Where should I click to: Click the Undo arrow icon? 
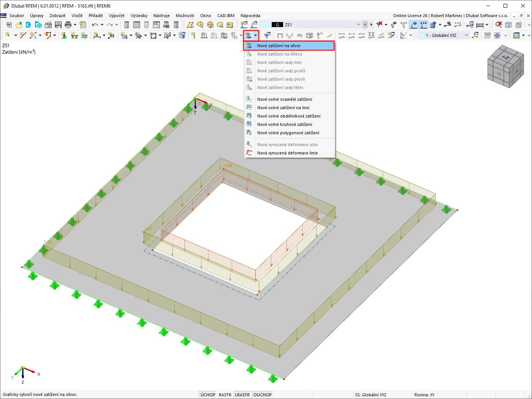(95, 25)
